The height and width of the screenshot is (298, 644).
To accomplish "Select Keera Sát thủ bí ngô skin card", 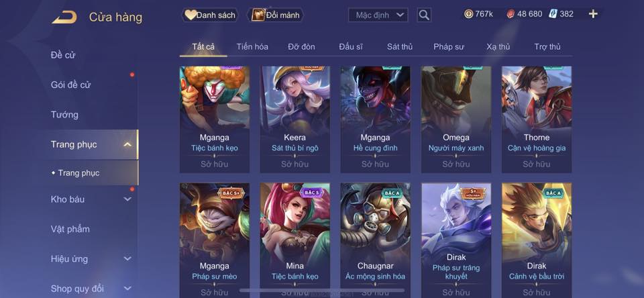I will [x=295, y=119].
